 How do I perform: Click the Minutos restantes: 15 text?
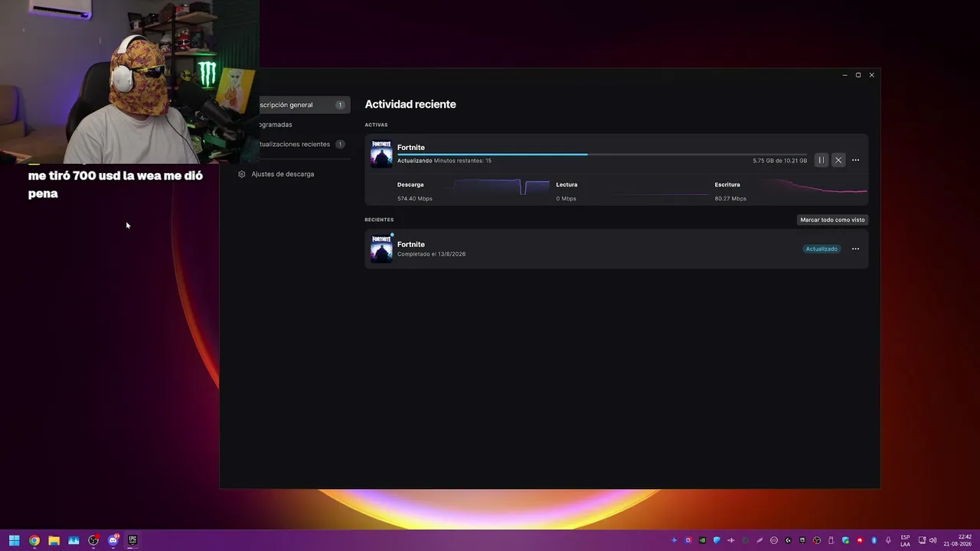pos(462,161)
